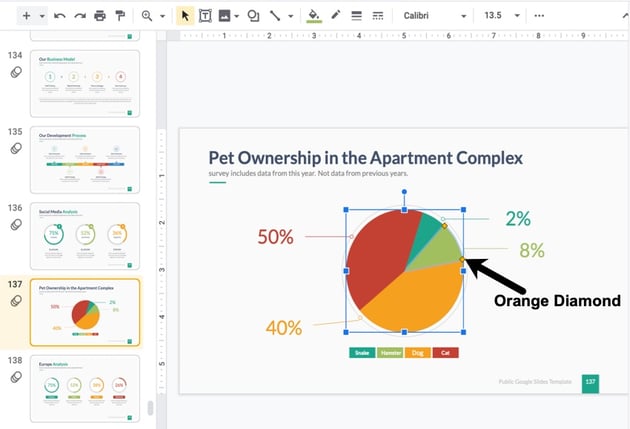Click the redo arrow icon

[x=79, y=16]
